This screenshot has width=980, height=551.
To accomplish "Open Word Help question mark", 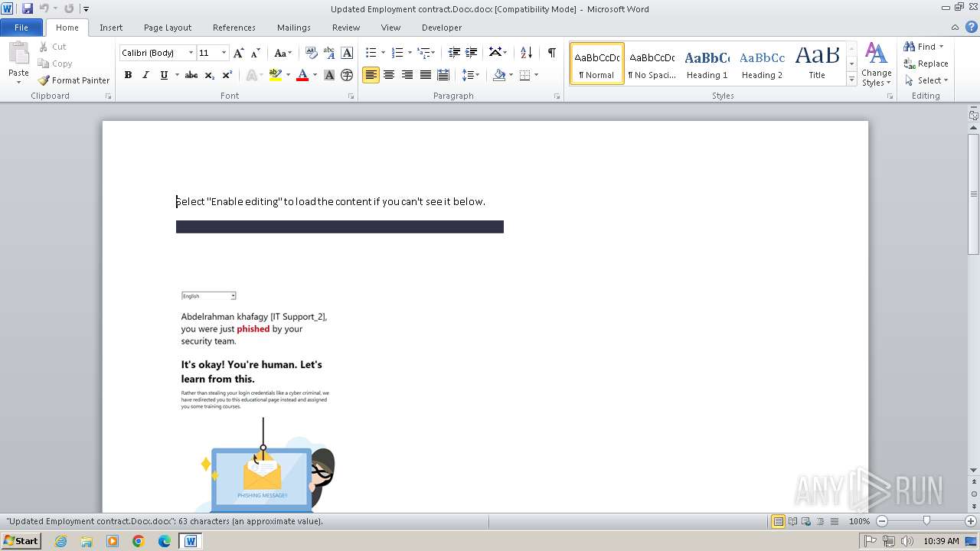I will click(x=972, y=27).
